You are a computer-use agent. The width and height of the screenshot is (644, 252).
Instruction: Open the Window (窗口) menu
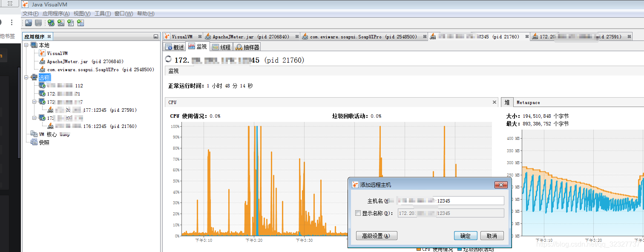(124, 14)
